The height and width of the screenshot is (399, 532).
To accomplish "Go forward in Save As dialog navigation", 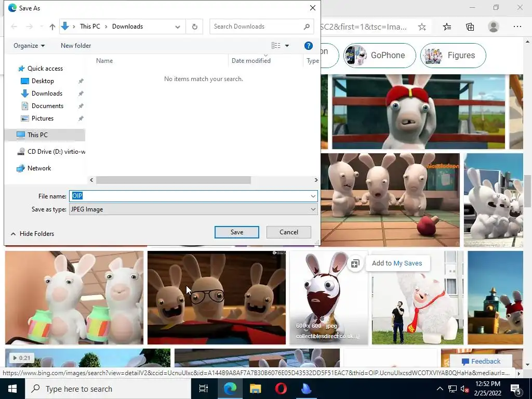I will tap(30, 26).
